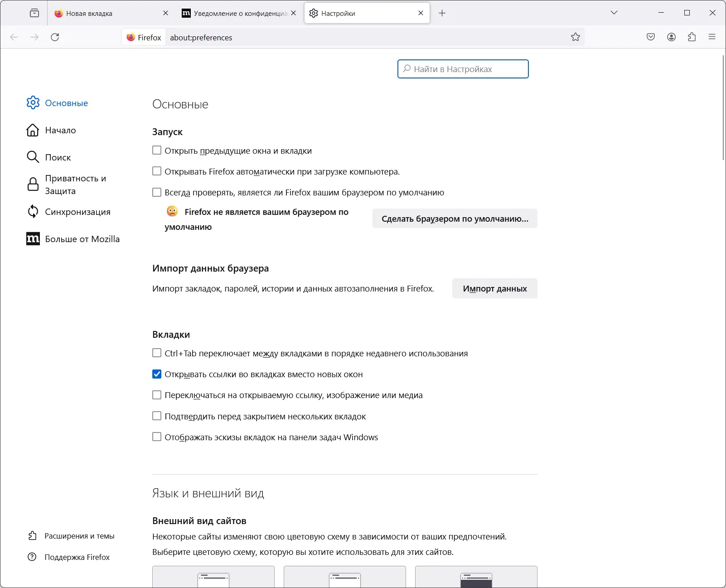This screenshot has height=588, width=726.
Task: Choose the middle website color scheme thumbnail
Action: 345,577
